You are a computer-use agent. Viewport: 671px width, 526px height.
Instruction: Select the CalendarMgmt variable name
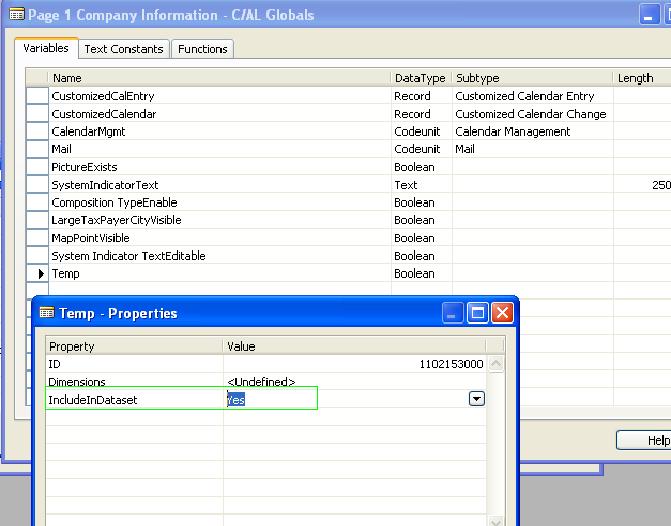click(88, 131)
